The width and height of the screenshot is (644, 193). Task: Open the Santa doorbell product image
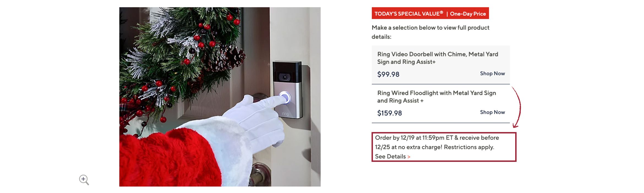coord(220,97)
